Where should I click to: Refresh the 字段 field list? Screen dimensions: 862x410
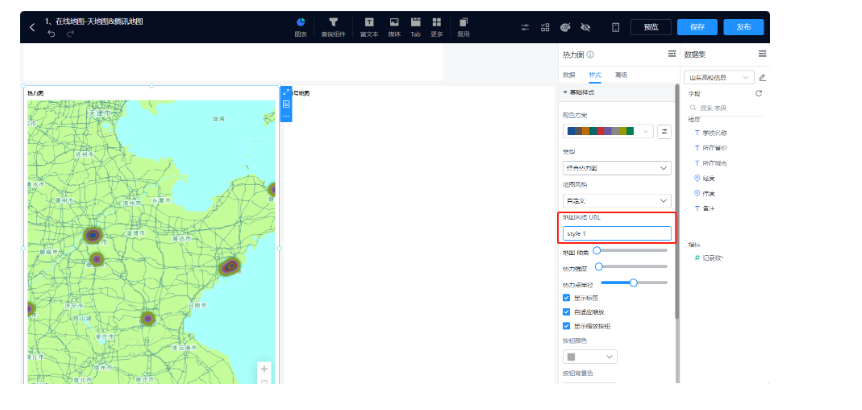pos(759,93)
